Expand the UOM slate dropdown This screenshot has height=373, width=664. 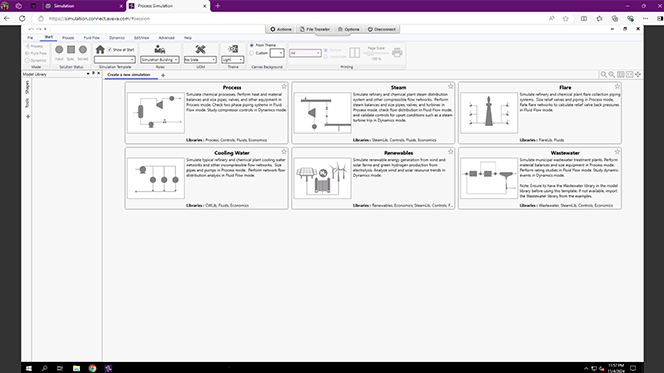(200, 60)
